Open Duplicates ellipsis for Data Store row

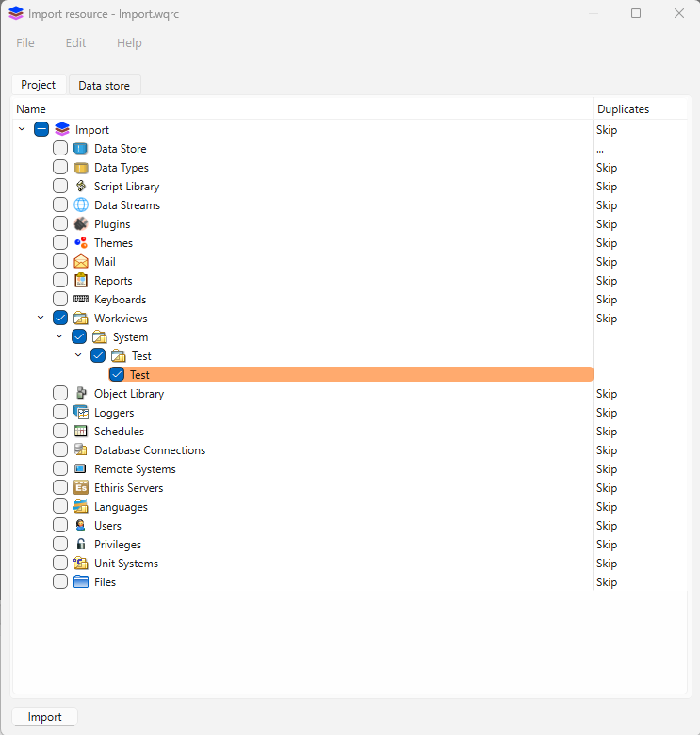pos(600,150)
